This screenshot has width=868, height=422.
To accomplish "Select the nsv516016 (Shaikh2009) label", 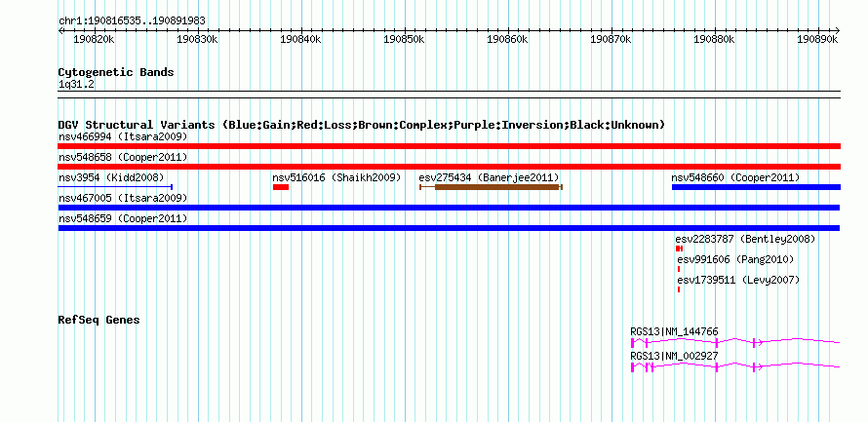I will 336,177.
